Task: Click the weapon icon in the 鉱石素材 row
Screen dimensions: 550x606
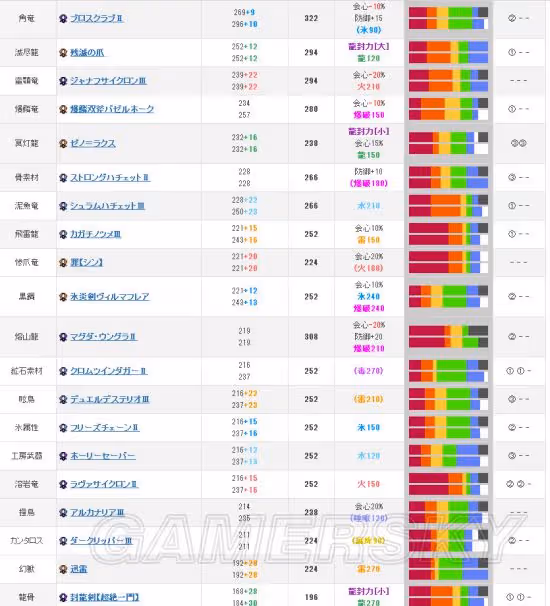Action: coord(63,371)
